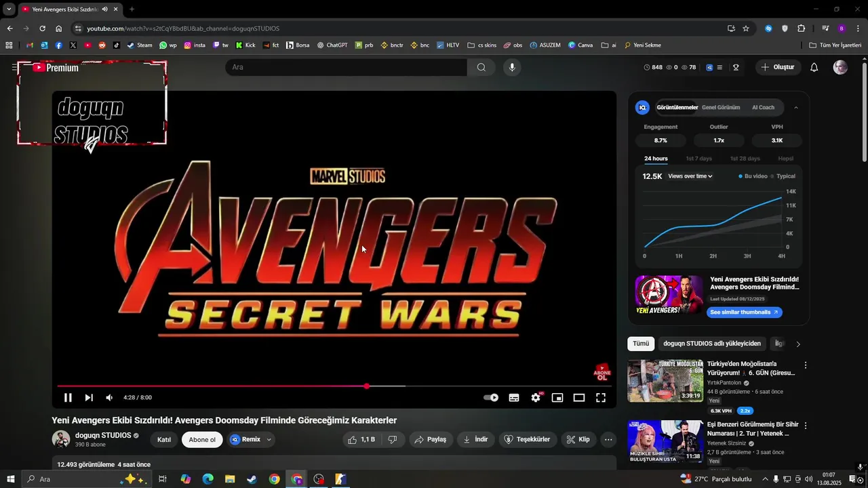Open video player settings gear
The width and height of the screenshot is (868, 488).
click(536, 398)
